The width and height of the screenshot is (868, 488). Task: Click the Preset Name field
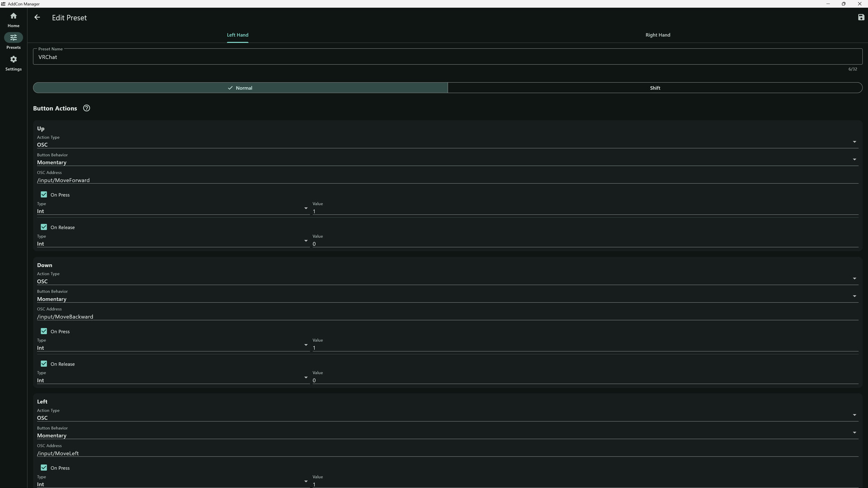[448, 57]
